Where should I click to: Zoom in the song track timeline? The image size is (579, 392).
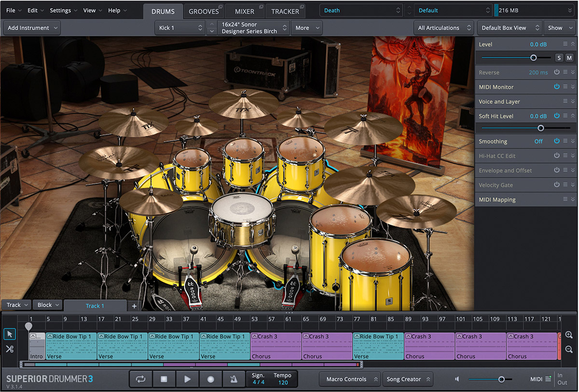569,335
